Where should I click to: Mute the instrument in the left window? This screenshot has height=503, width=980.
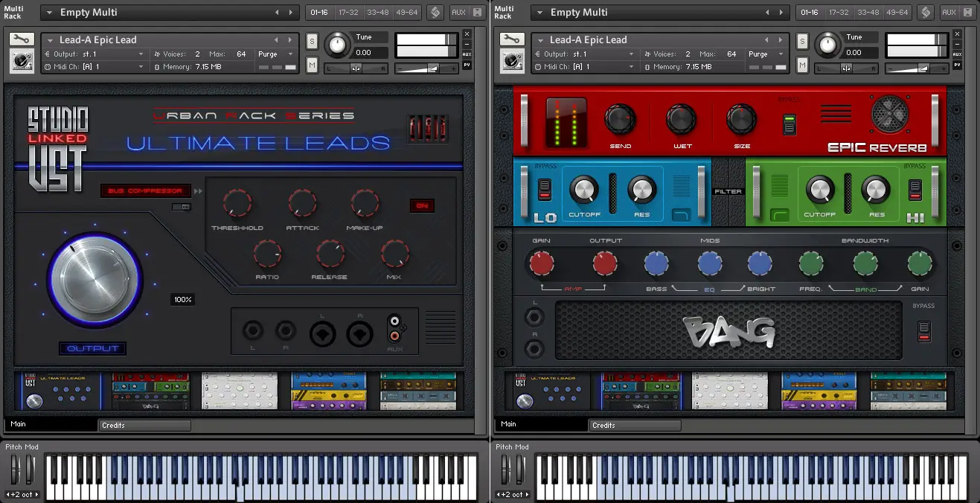(x=312, y=65)
